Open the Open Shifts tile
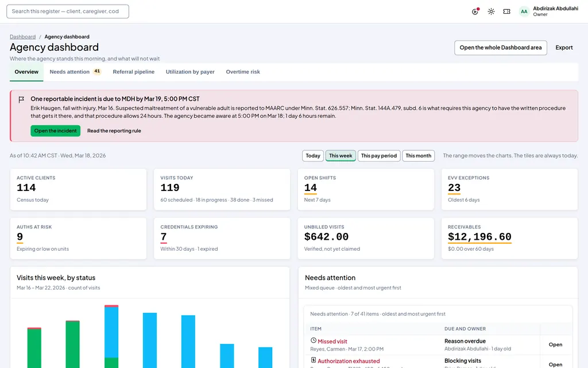 [366, 189]
